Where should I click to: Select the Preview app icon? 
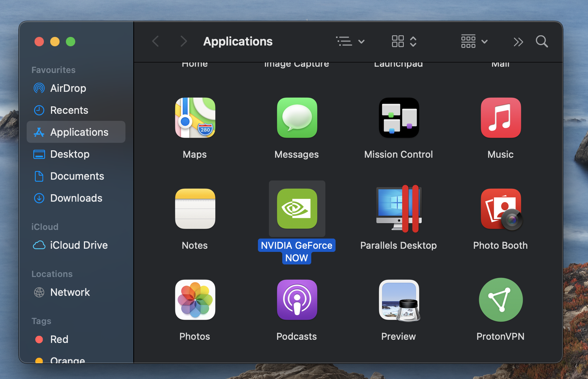(399, 301)
